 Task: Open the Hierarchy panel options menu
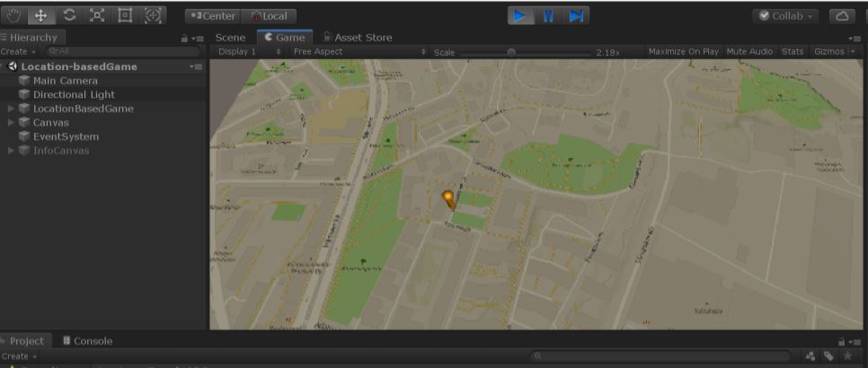pos(198,39)
